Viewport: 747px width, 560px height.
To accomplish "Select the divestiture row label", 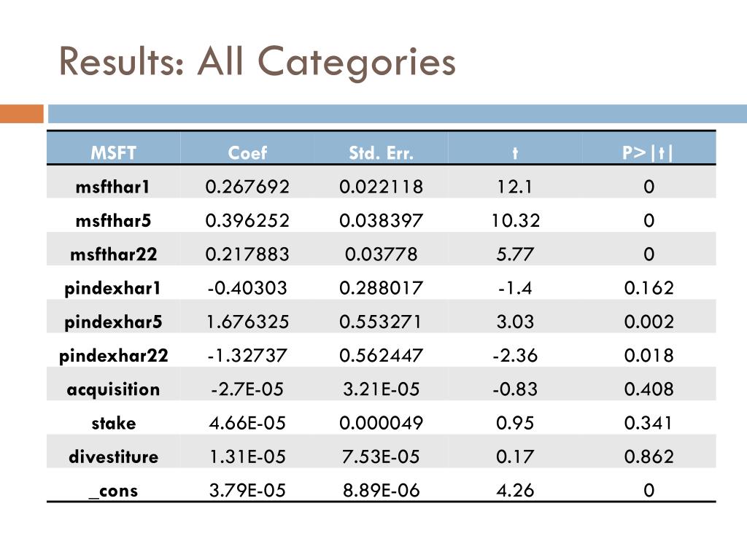I will pos(113,457).
